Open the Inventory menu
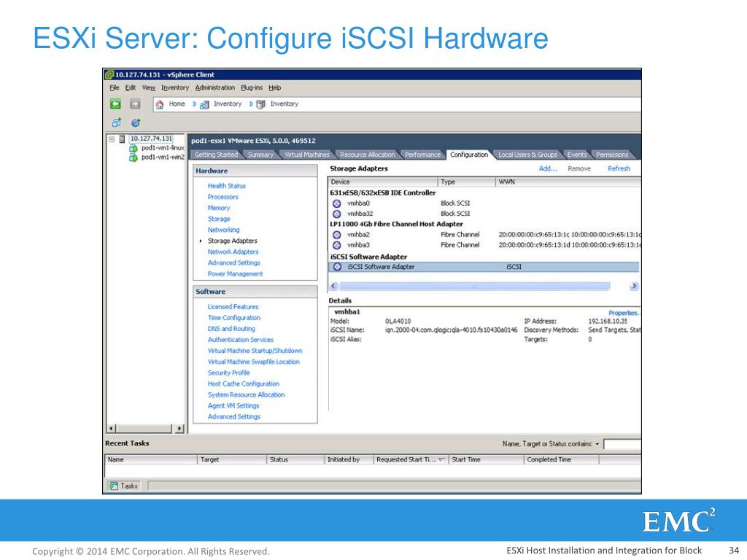Screen dimensions: 747x560 coord(175,87)
